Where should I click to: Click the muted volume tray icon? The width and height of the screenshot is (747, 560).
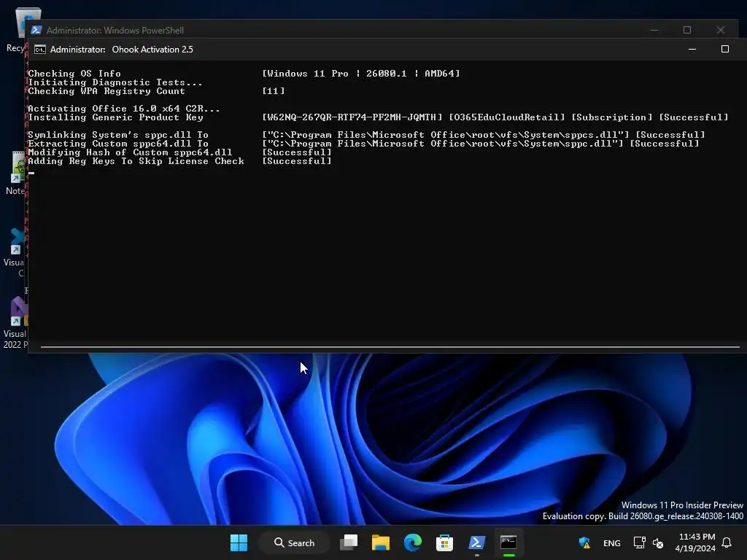click(658, 542)
